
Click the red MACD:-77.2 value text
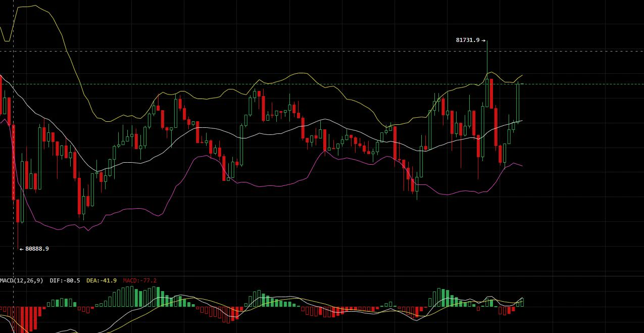(x=140, y=280)
